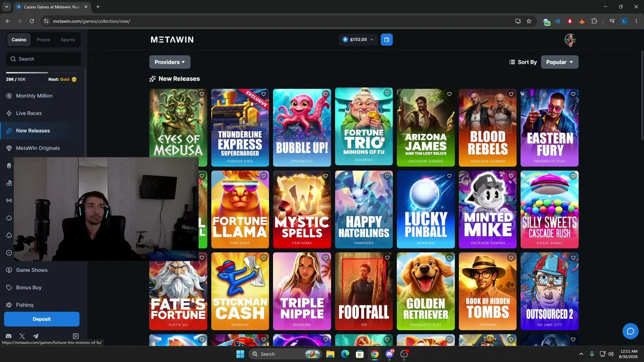Image resolution: width=644 pixels, height=362 pixels.
Task: Select the Casino Games at Metawin browser tab
Action: point(52,7)
